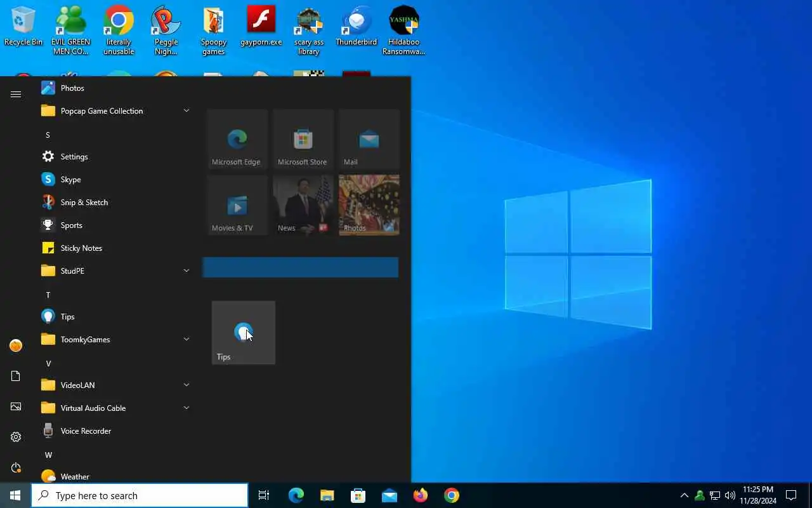This screenshot has width=812, height=508.
Task: Open Microsoft Store on the taskbar
Action: (358, 495)
